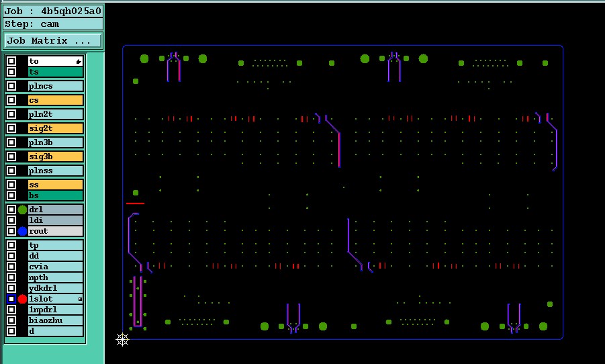605x364 pixels.
Task: Select layer name 'pln3b'
Action: tap(55, 142)
